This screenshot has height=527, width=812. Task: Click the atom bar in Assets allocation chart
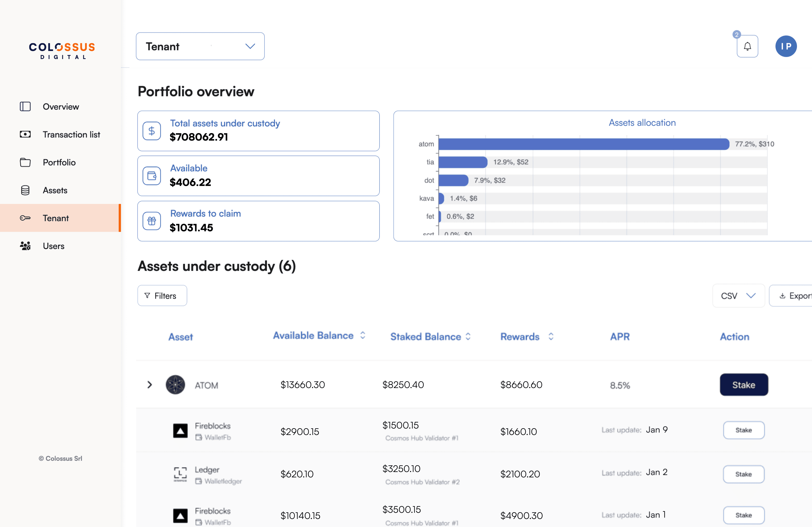point(583,144)
